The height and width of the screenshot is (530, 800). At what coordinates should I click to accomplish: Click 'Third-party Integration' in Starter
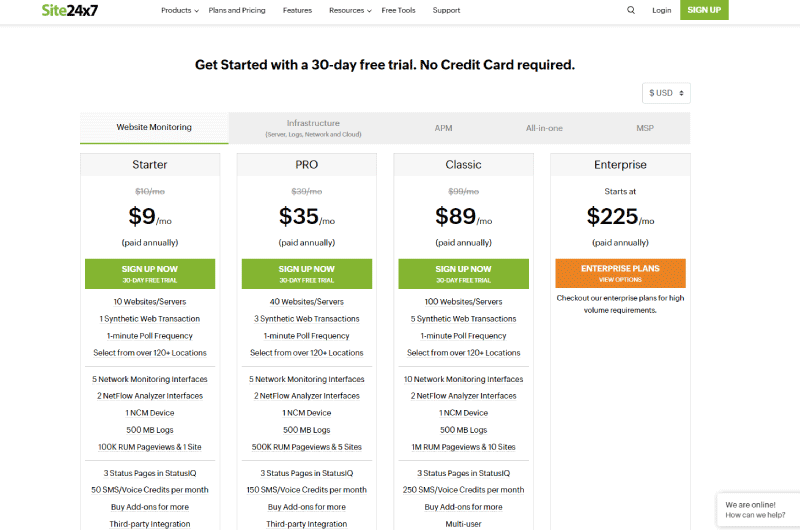click(x=150, y=524)
